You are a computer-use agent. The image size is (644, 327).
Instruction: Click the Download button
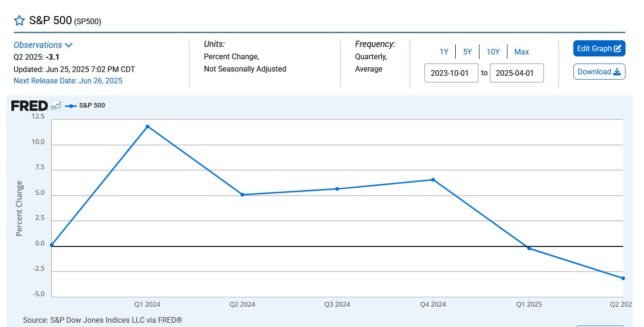599,72
